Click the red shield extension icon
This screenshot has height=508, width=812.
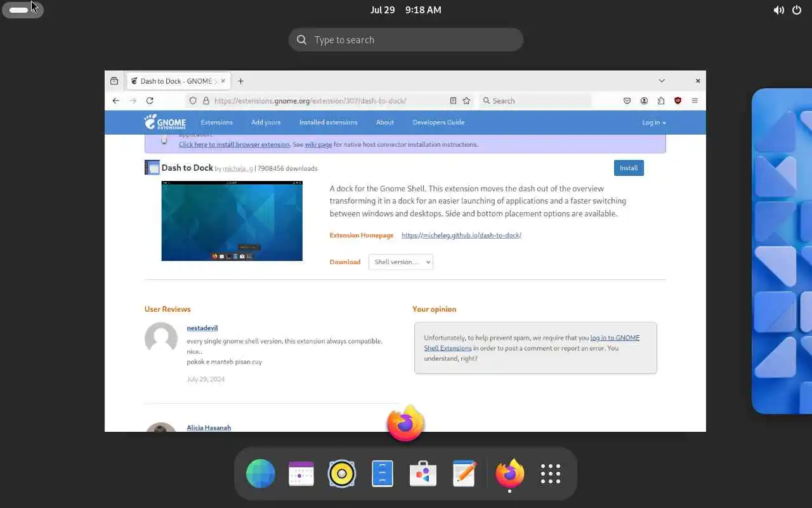click(x=678, y=100)
